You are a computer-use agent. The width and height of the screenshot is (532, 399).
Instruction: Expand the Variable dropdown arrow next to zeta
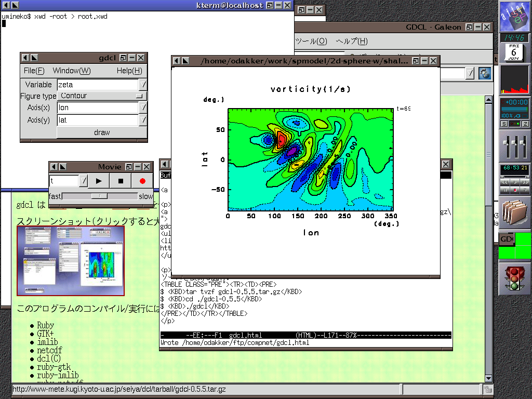(x=143, y=85)
